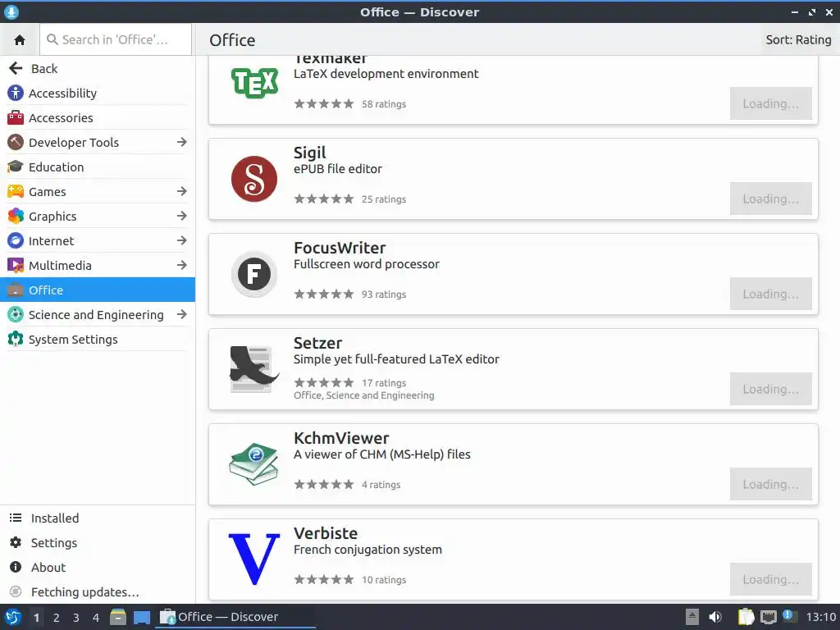This screenshot has height=630, width=840.
Task: Click the Developer Tools hammer icon
Action: pos(16,143)
